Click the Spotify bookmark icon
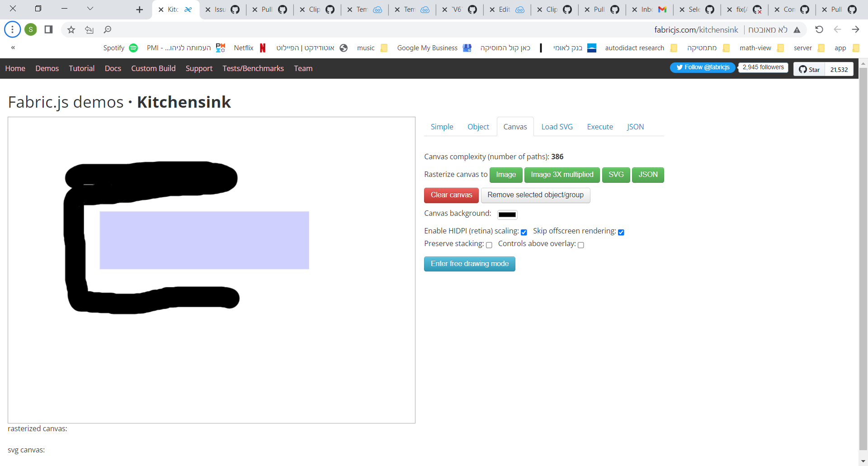This screenshot has width=868, height=466. click(133, 48)
